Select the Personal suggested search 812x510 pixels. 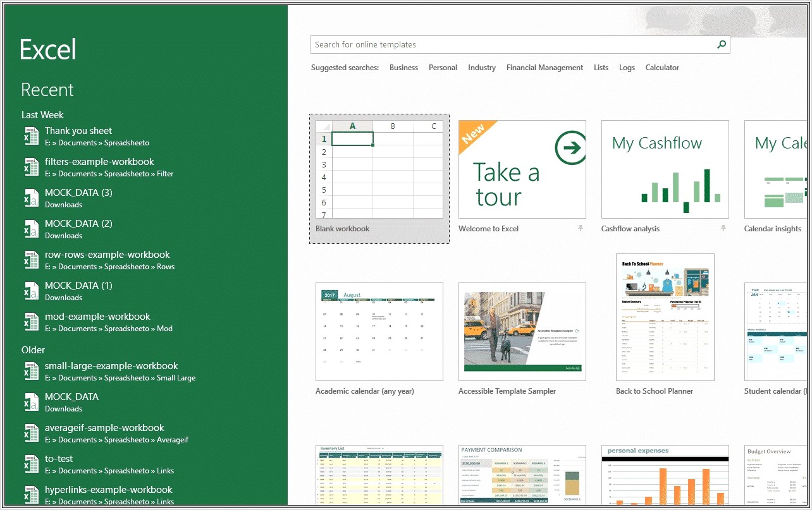click(443, 68)
